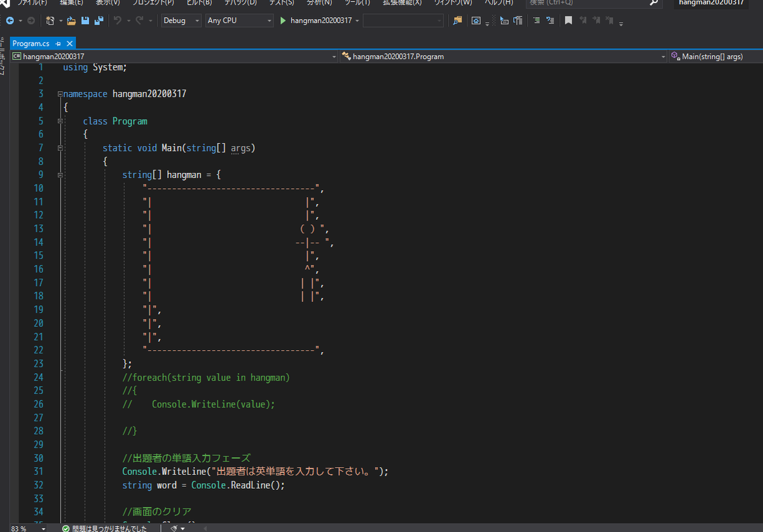
Task: Click the hangman20200317 solution name in the title bar
Action: click(x=711, y=3)
